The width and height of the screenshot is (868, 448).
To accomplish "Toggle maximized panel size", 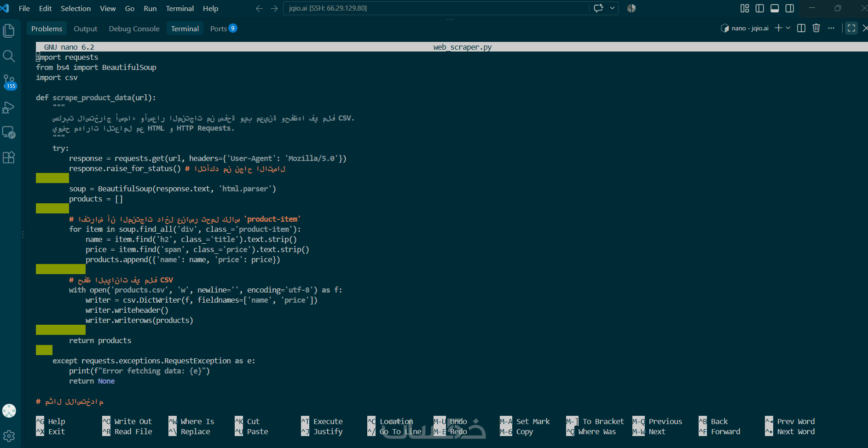I will [x=851, y=28].
